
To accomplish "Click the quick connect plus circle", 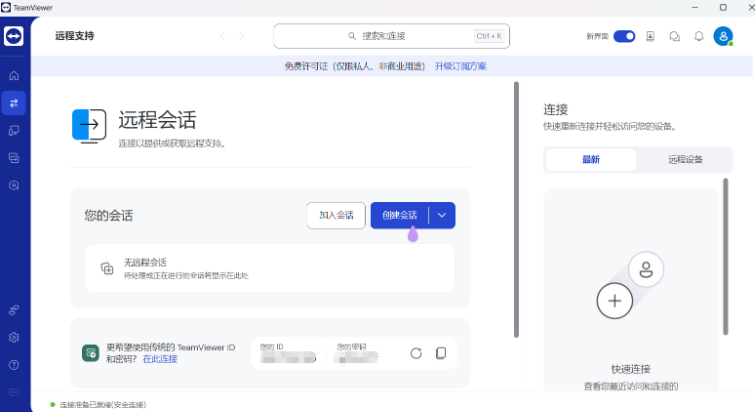I will (614, 301).
